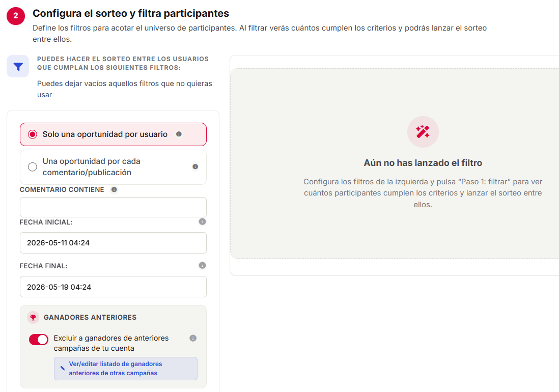Click Aún no has lanzado el filtro heading
This screenshot has width=559, height=392.
[x=423, y=163]
